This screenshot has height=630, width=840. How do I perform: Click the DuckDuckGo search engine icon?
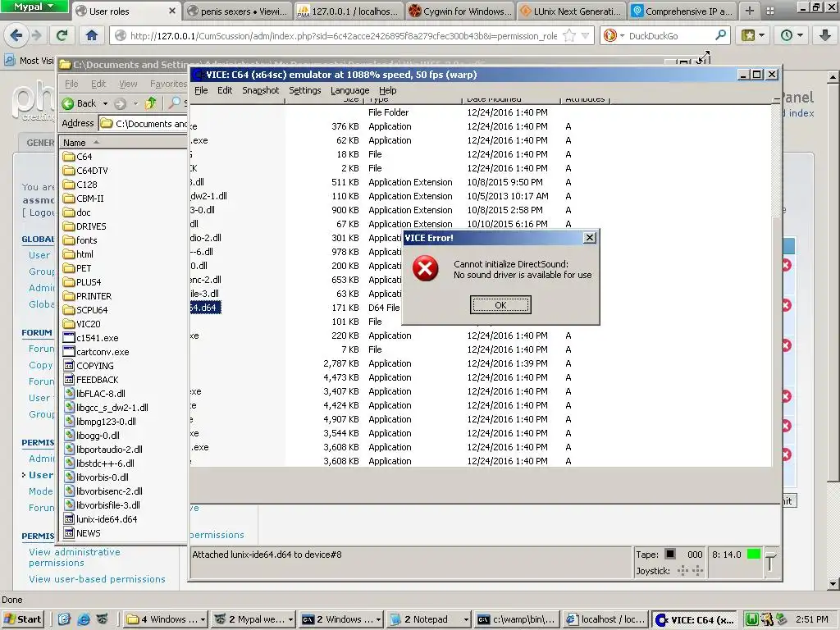click(x=609, y=36)
